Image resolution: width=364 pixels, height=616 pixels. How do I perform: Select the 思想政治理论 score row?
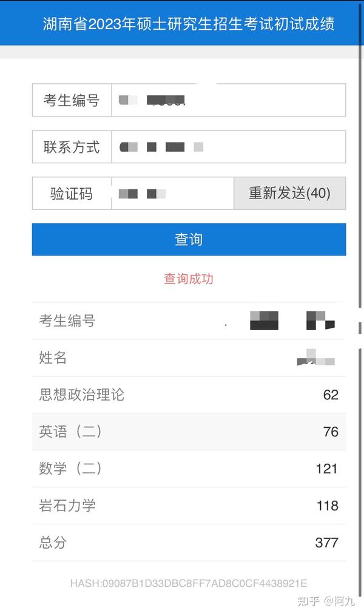(189, 394)
